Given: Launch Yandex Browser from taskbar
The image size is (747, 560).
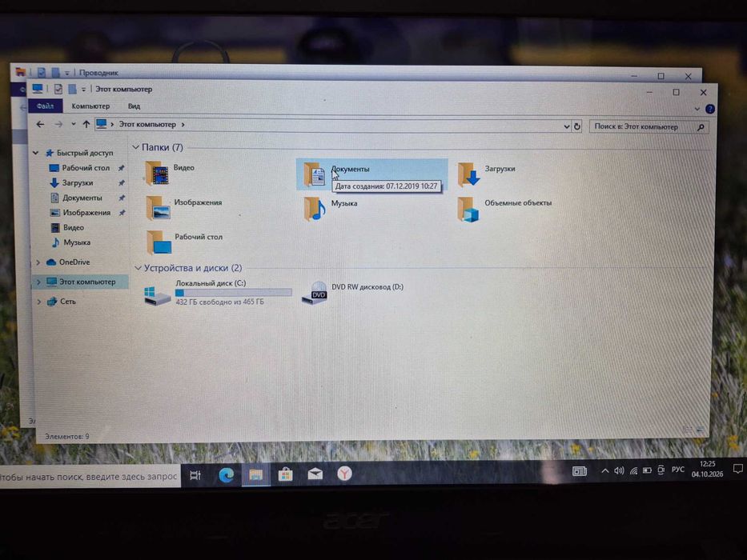Looking at the screenshot, I should (344, 474).
